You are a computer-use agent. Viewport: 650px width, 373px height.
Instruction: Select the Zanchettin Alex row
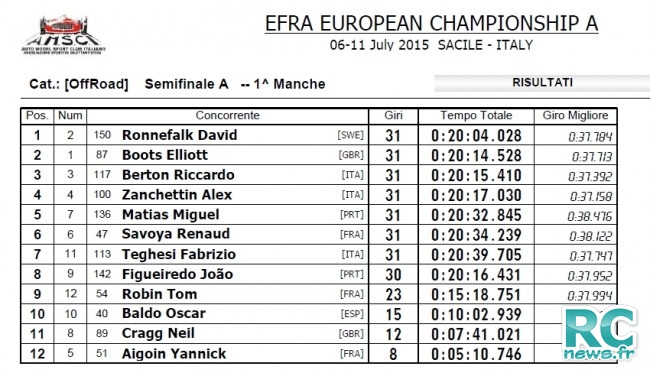coord(319,195)
